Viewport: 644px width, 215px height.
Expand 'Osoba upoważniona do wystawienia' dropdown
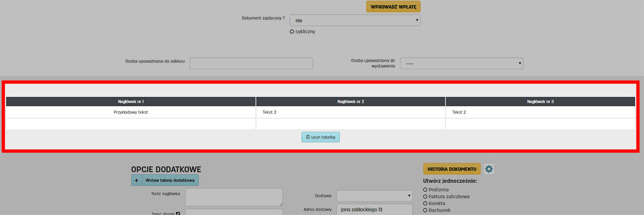pyautogui.click(x=461, y=63)
